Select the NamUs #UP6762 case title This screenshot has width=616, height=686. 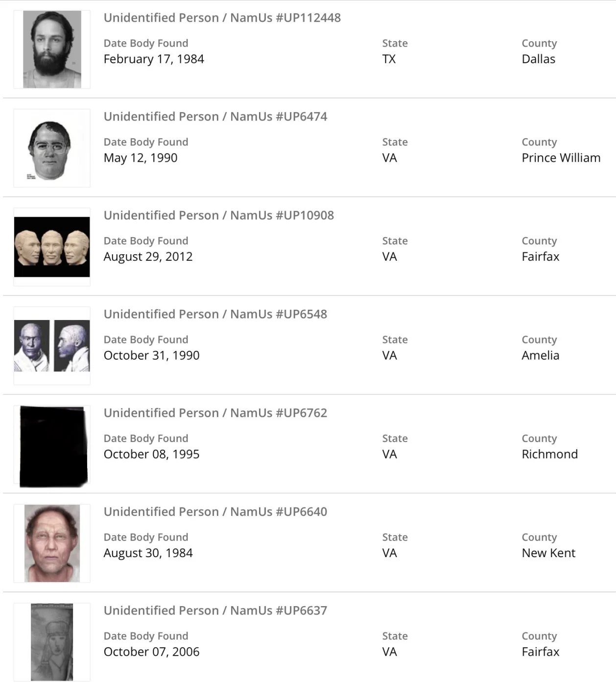tap(215, 413)
